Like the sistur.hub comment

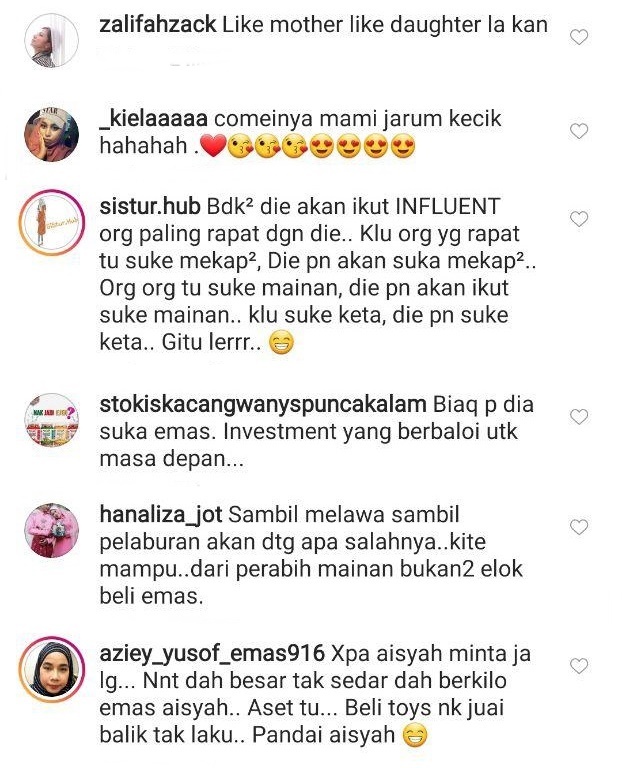(579, 219)
